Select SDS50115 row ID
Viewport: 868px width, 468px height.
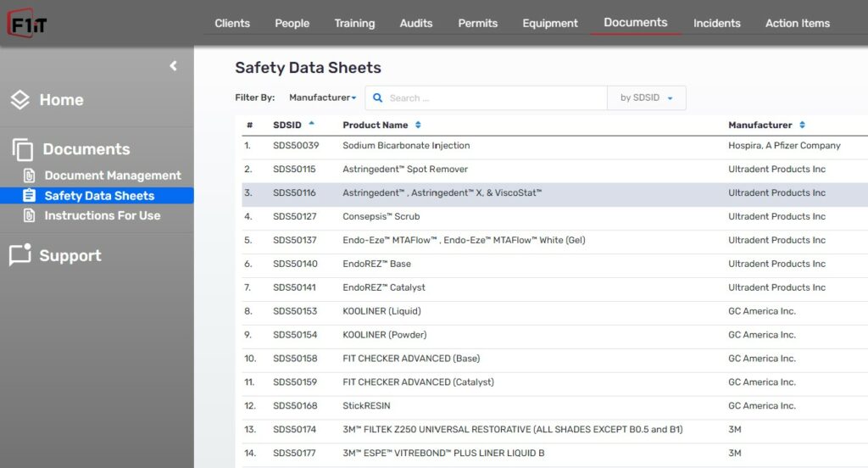click(294, 170)
